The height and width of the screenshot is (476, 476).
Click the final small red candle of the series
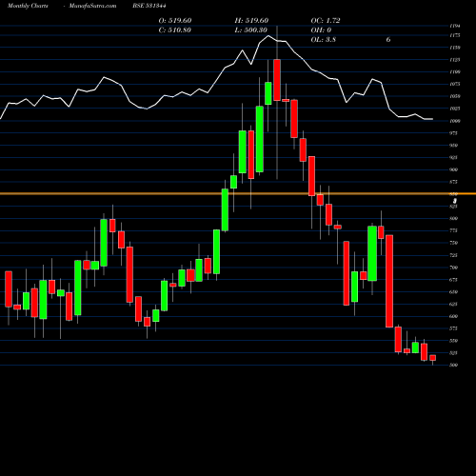pyautogui.click(x=432, y=358)
